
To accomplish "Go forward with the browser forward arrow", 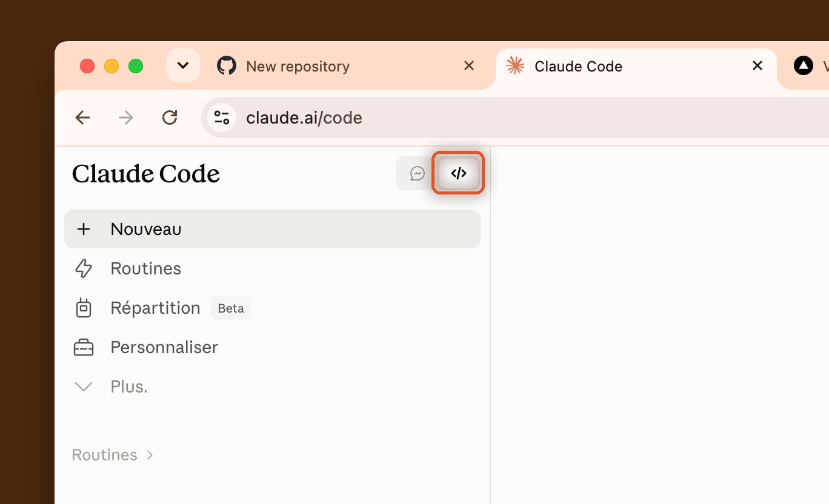I will [x=125, y=118].
